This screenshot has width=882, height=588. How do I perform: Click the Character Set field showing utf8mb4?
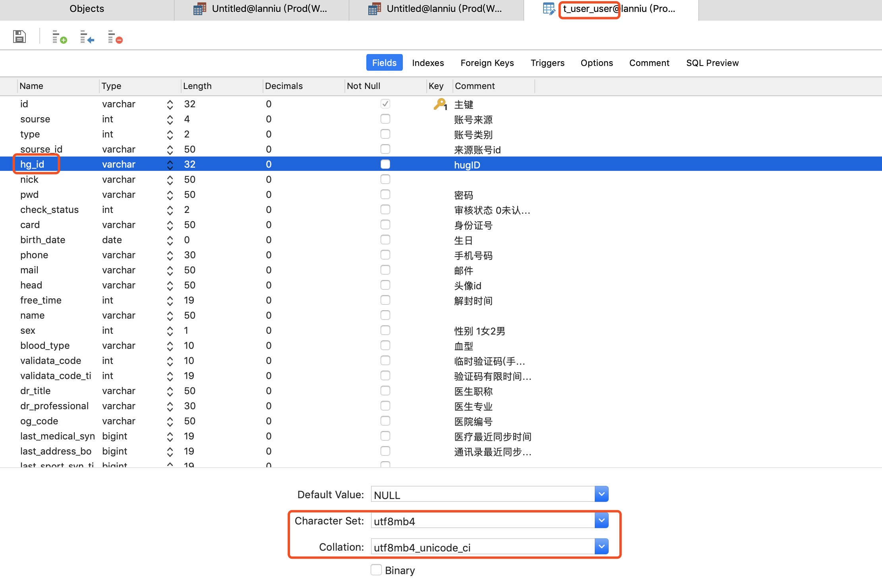coord(483,521)
